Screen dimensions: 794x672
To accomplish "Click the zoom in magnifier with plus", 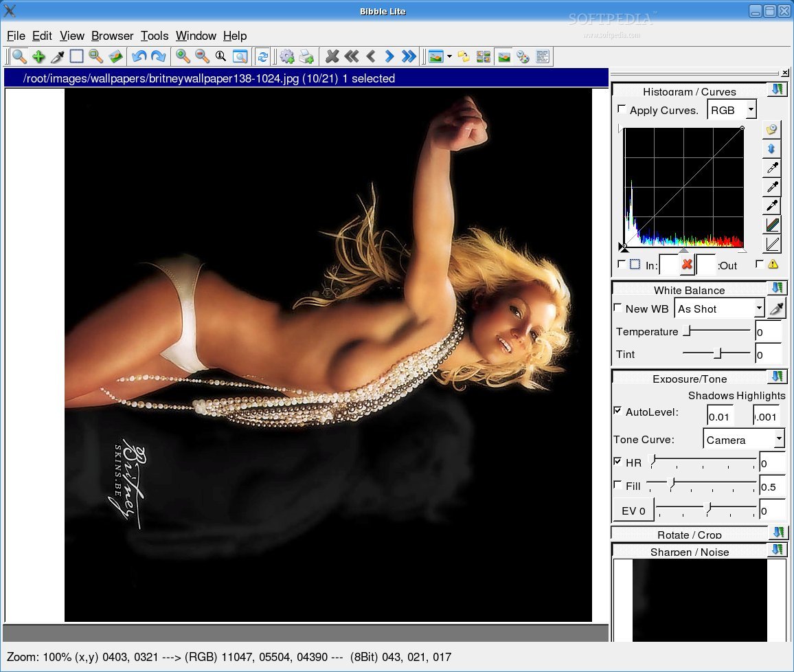I will click(x=182, y=56).
